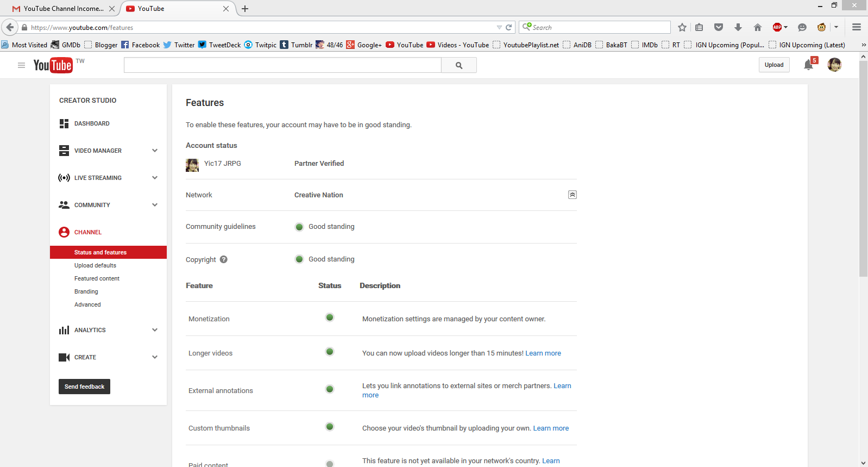Click Learn more for External annotations
The height and width of the screenshot is (467, 868).
coord(562,386)
